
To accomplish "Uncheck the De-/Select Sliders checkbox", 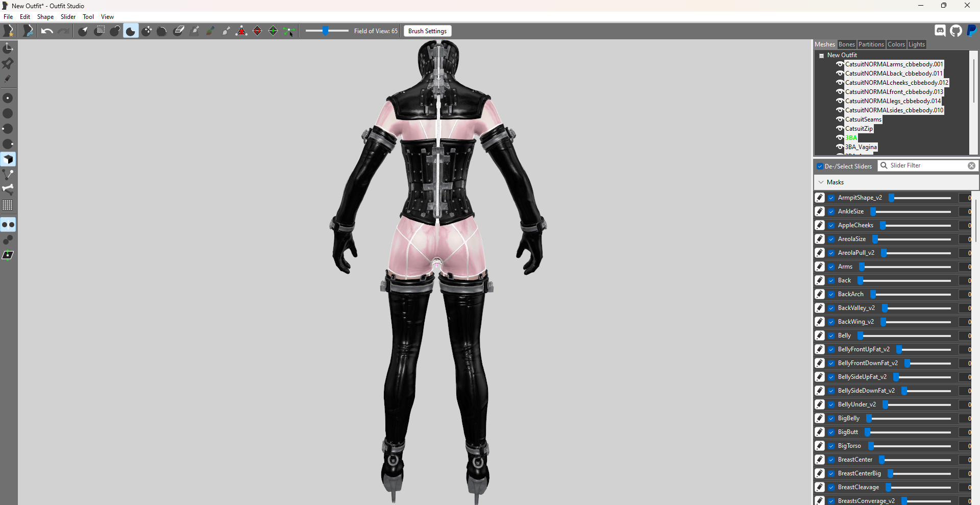I will pos(820,166).
